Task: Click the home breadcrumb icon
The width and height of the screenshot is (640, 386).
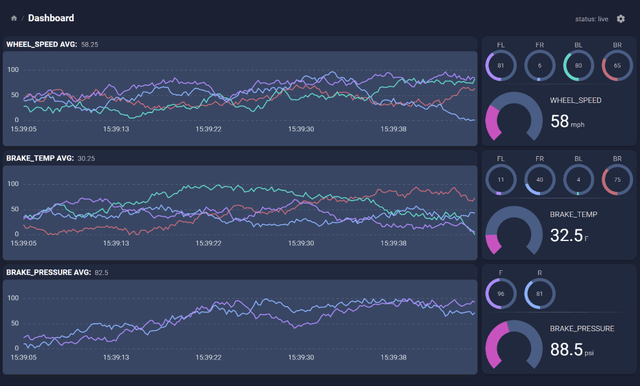Action: (14, 18)
